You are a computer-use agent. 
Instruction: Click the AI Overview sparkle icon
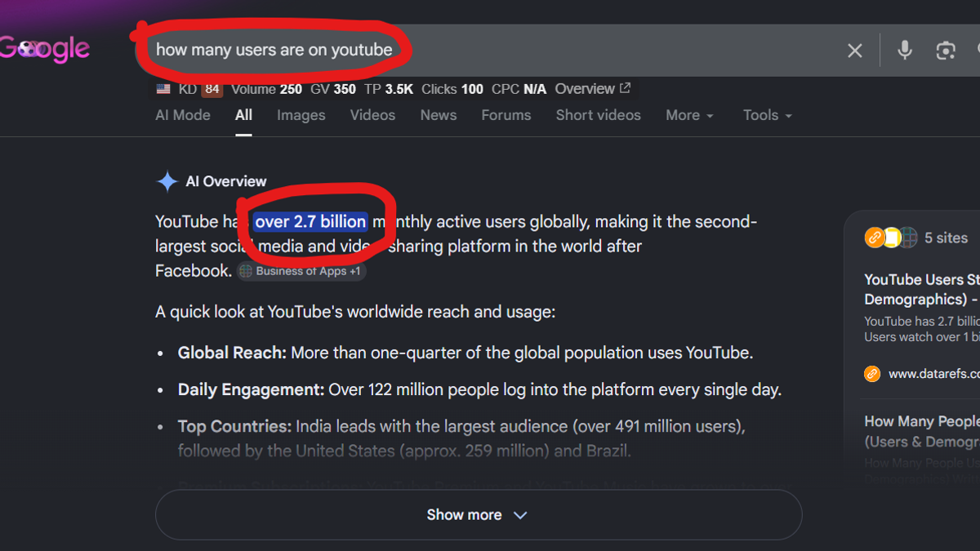click(167, 181)
